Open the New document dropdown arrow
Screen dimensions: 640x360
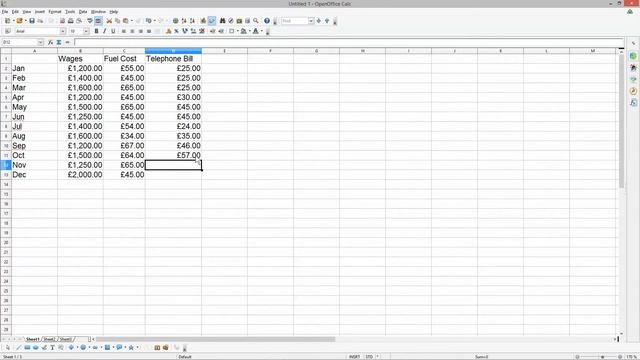13,21
